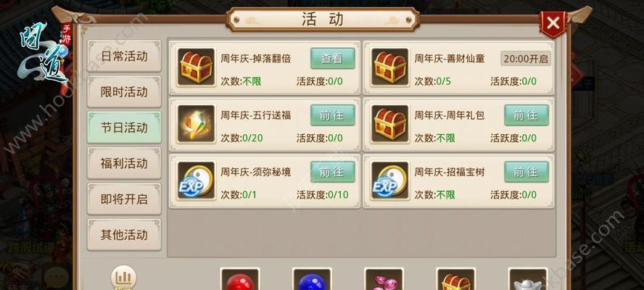Click the 招福宝树 EXP icon
Image resolution: width=644 pixels, height=290 pixels.
tap(389, 181)
